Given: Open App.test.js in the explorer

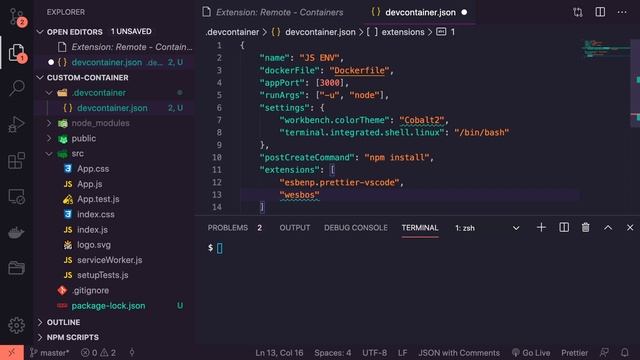Looking at the screenshot, I should tap(98, 199).
